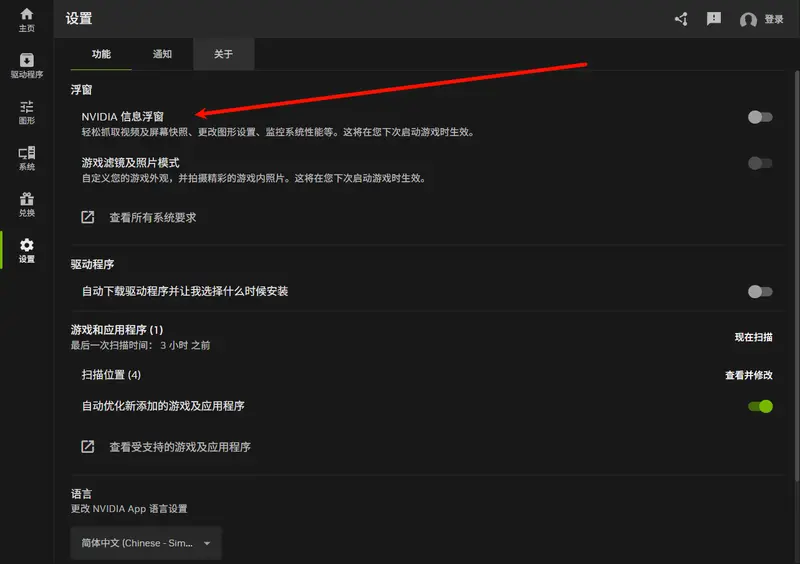Open the 查看受支持的游戏及应用程序 link
This screenshot has height=564, width=800.
point(180,447)
